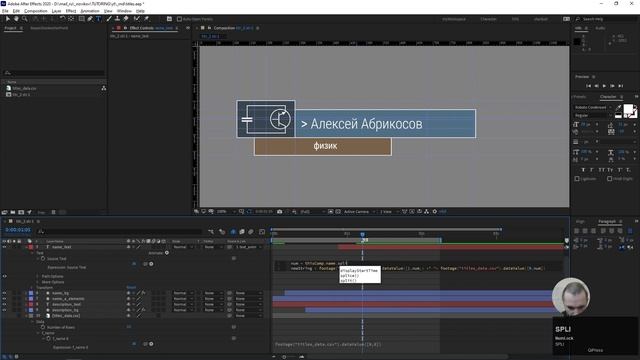The height and width of the screenshot is (360, 640).
Task: Select the Rectangle shape tool
Action: point(82,19)
